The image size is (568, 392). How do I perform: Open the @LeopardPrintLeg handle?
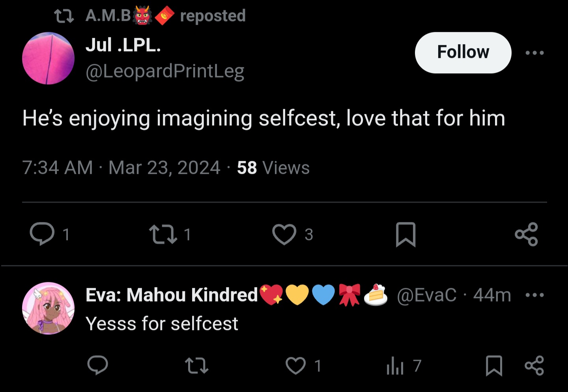click(165, 71)
